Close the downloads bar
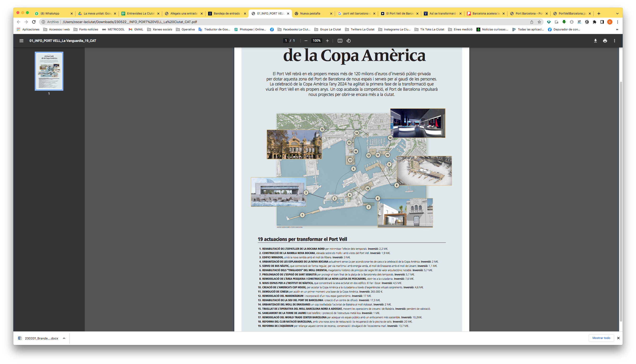 (x=618, y=338)
